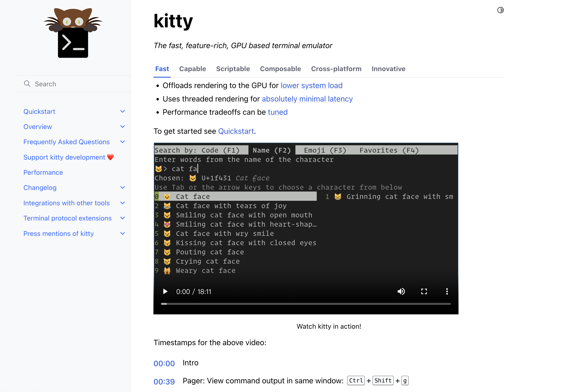The image size is (579, 392).
Task: Click the search magnifier icon
Action: pyautogui.click(x=27, y=84)
